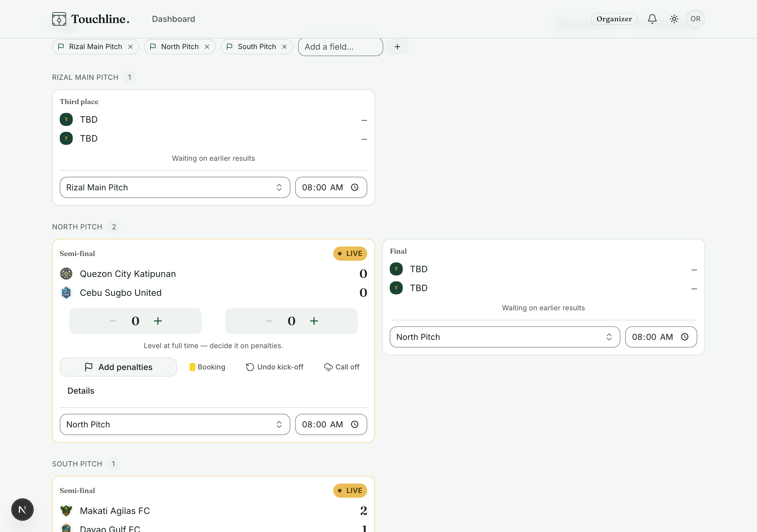Remove the North Pitch field chip
The width and height of the screenshot is (757, 532).
tap(207, 47)
